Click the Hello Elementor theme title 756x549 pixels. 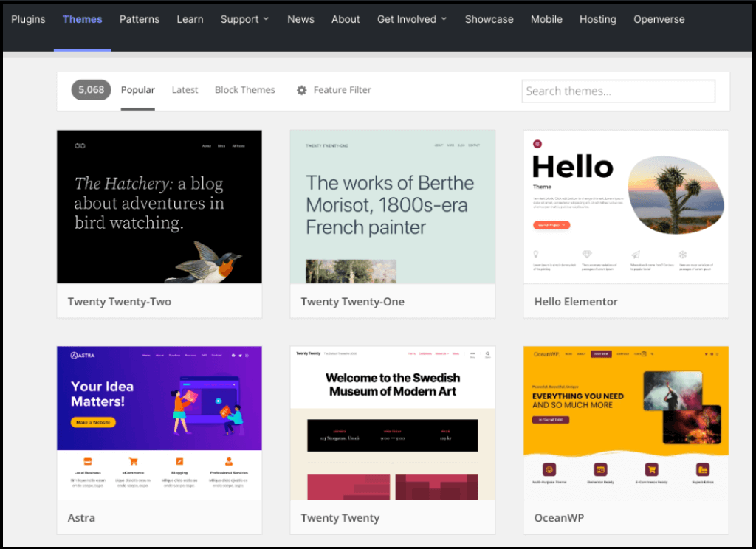[576, 302]
